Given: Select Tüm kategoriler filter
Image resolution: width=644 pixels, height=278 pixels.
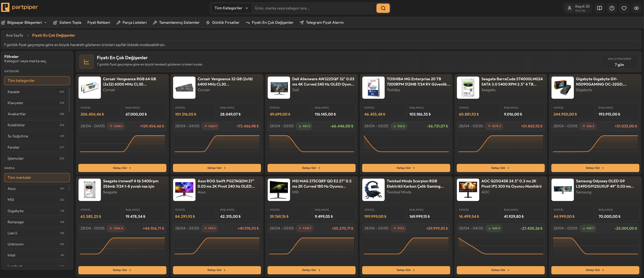Looking at the screenshot, I should [37, 81].
